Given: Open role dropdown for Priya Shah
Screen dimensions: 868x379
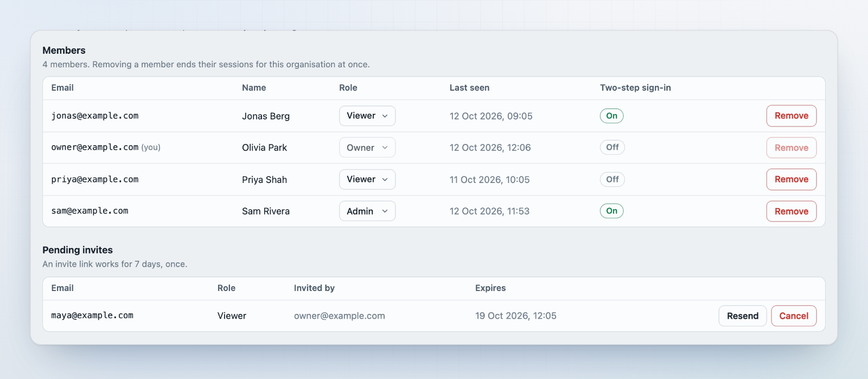Looking at the screenshot, I should coord(367,179).
